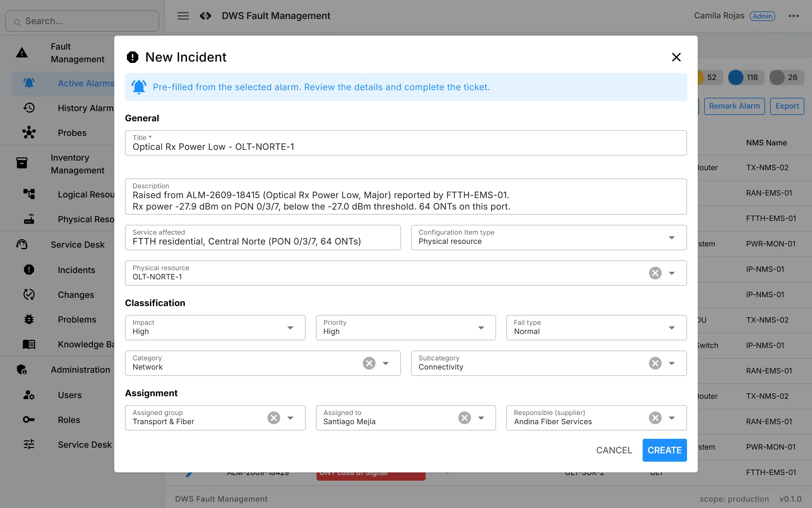812x508 pixels.
Task: Click the Remark Alarm button
Action: pos(734,106)
